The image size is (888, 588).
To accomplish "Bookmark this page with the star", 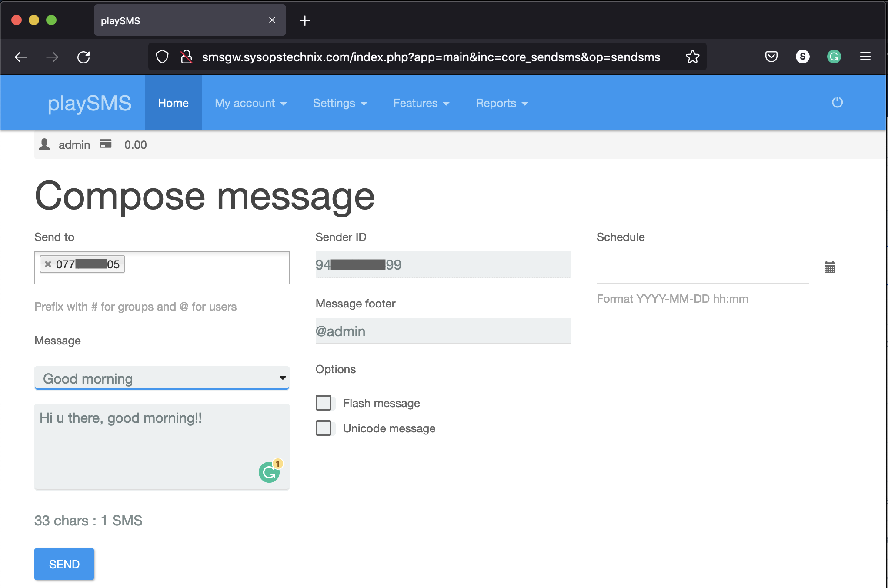I will click(x=692, y=57).
